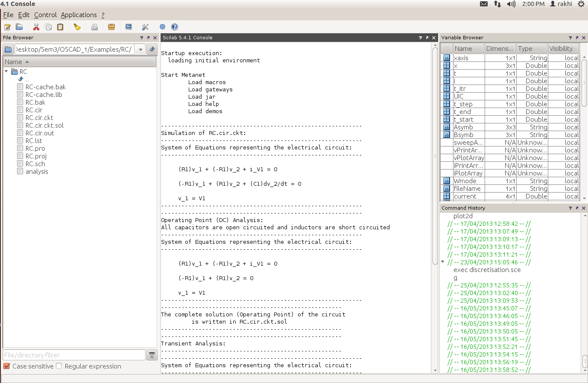Select the t_step variable row

click(510, 104)
